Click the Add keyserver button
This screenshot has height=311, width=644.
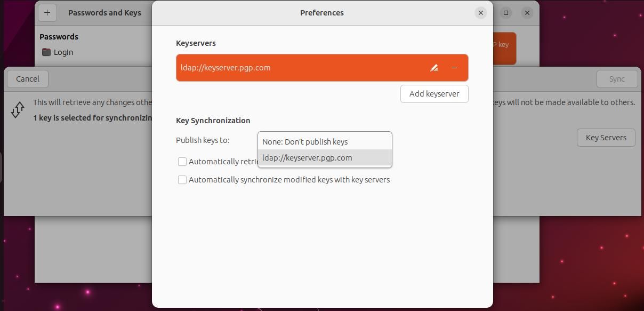(x=434, y=94)
